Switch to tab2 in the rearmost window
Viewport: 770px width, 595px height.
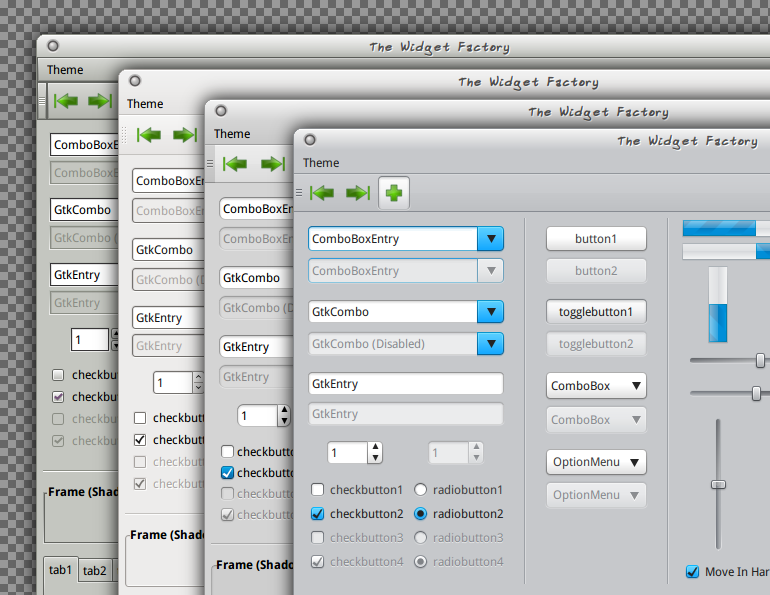pyautogui.click(x=94, y=571)
